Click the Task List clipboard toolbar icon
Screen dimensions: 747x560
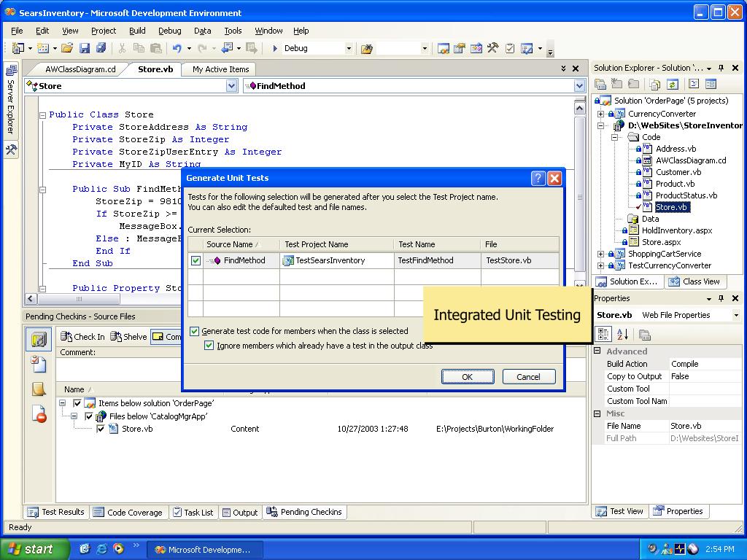510,48
